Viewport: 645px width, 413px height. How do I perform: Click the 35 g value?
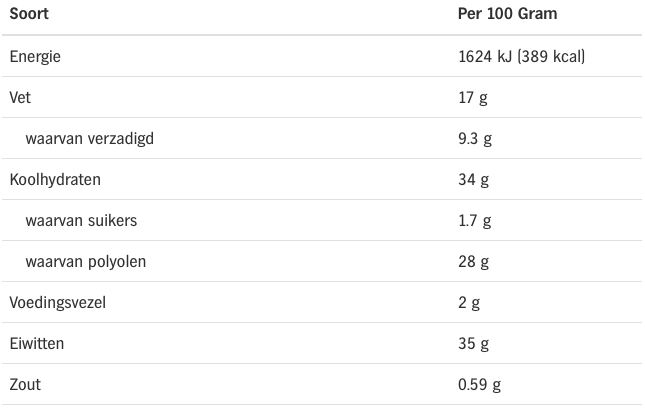473,344
